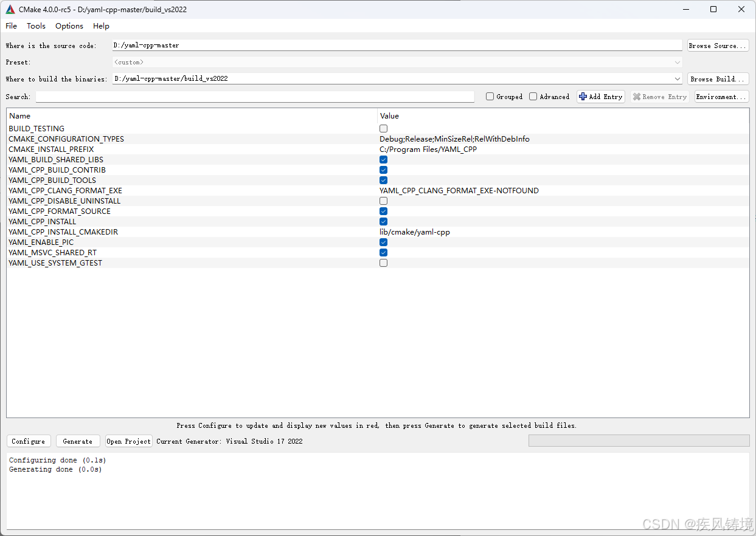Screen dimensions: 756x536
Task: Open the Tools menu
Action: pos(36,26)
